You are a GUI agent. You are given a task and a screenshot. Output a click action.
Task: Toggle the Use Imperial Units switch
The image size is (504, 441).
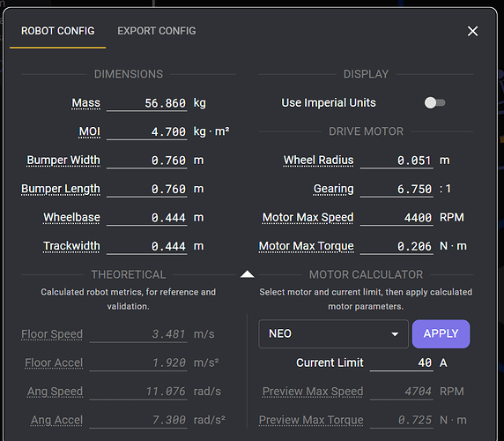point(435,103)
